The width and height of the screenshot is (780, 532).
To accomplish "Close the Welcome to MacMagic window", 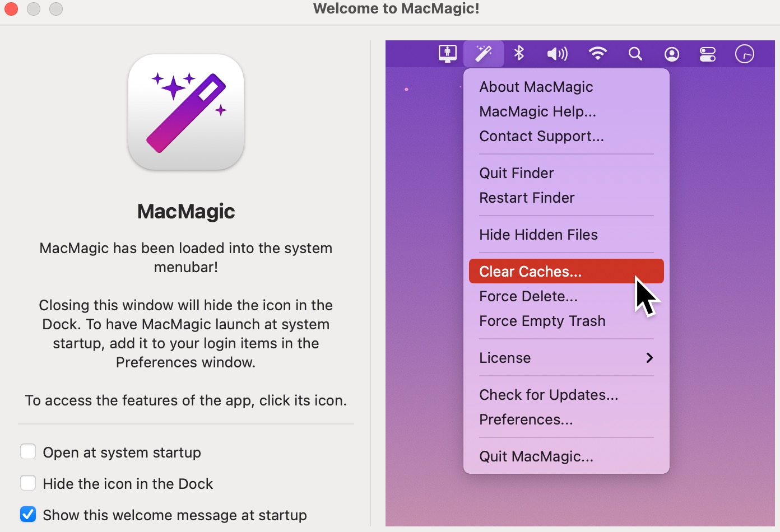I will (11, 8).
